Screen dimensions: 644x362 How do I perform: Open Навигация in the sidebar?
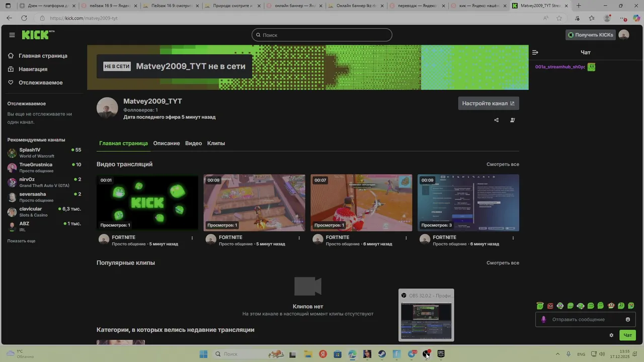33,69
